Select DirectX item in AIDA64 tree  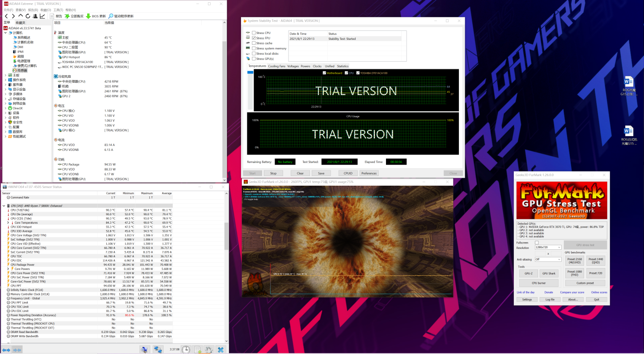pos(15,108)
